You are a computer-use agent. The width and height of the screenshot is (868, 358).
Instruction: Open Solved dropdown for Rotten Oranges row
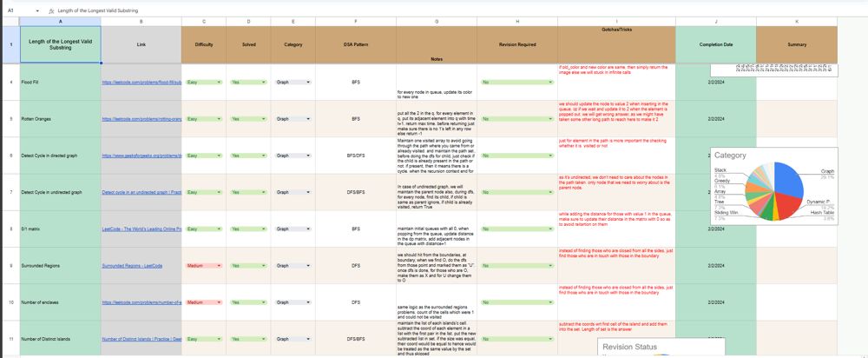click(264, 119)
